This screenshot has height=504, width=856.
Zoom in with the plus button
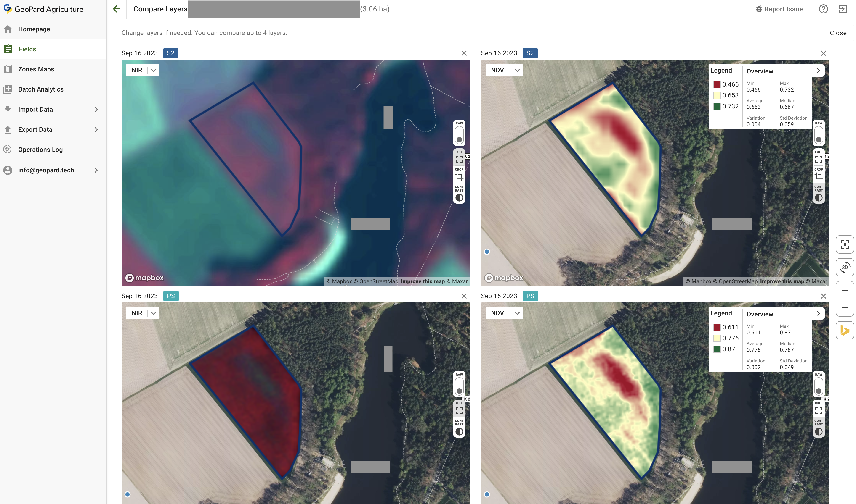click(x=845, y=290)
